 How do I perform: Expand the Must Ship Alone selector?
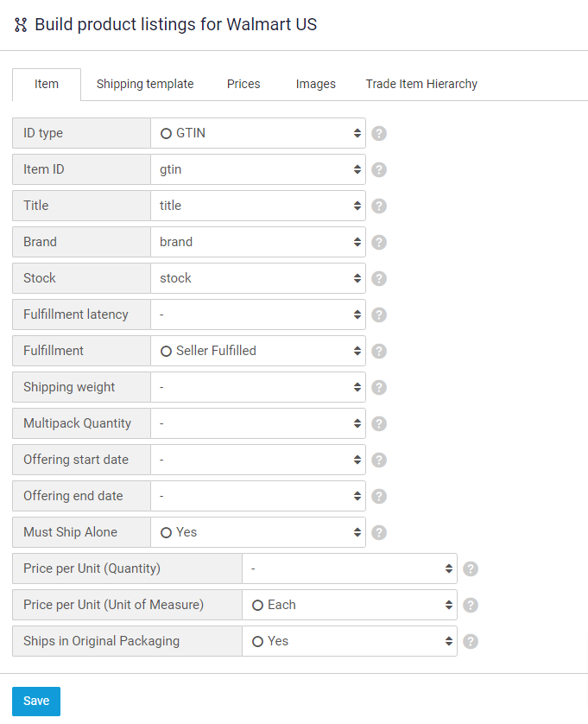(x=258, y=532)
